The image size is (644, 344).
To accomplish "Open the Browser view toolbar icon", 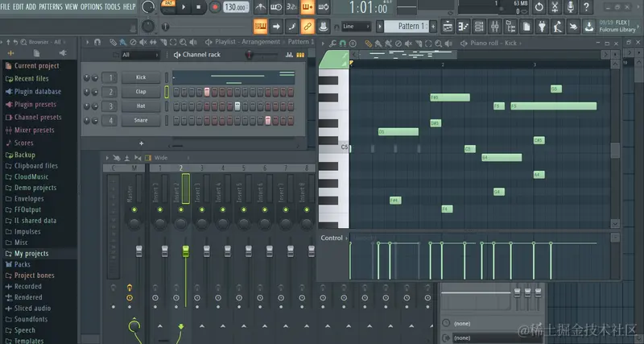I will [510, 27].
